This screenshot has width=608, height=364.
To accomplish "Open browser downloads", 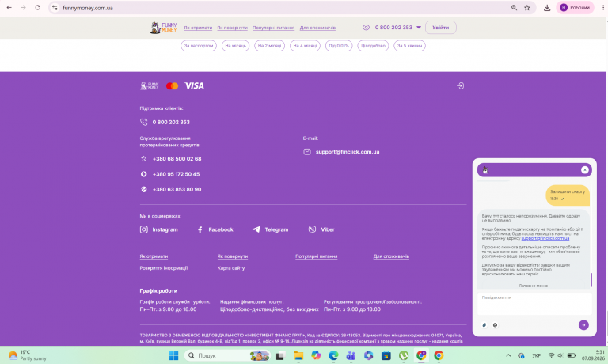I will point(547,8).
